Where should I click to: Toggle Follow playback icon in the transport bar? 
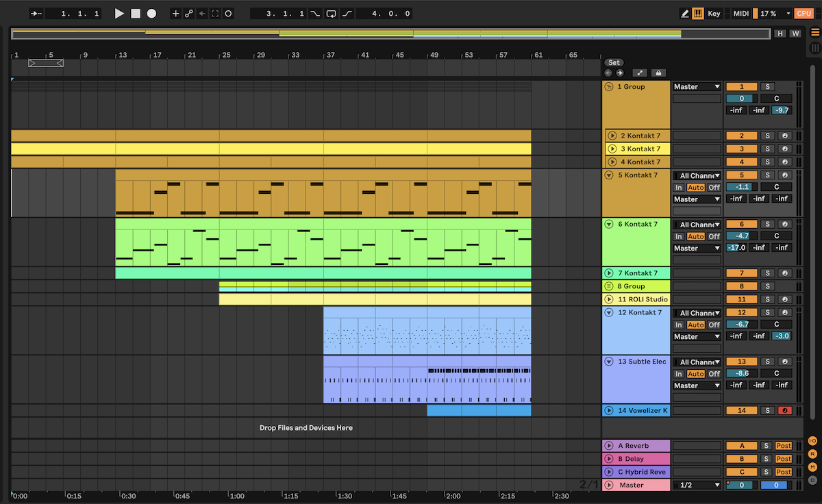pos(36,13)
